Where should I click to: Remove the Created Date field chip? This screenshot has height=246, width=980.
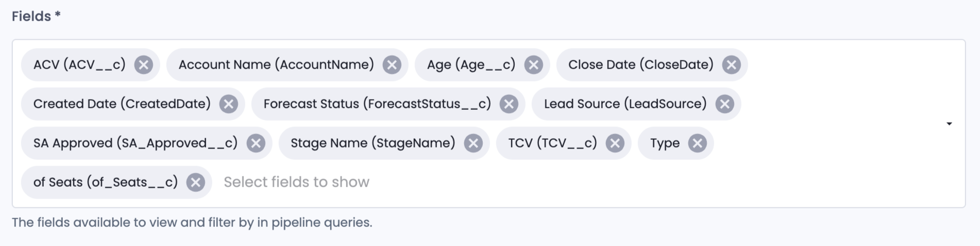(229, 104)
